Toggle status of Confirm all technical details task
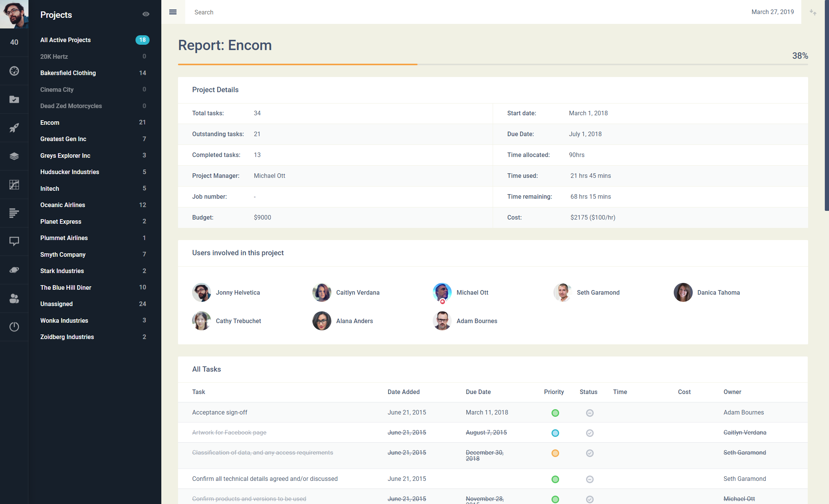829x504 pixels. (589, 479)
